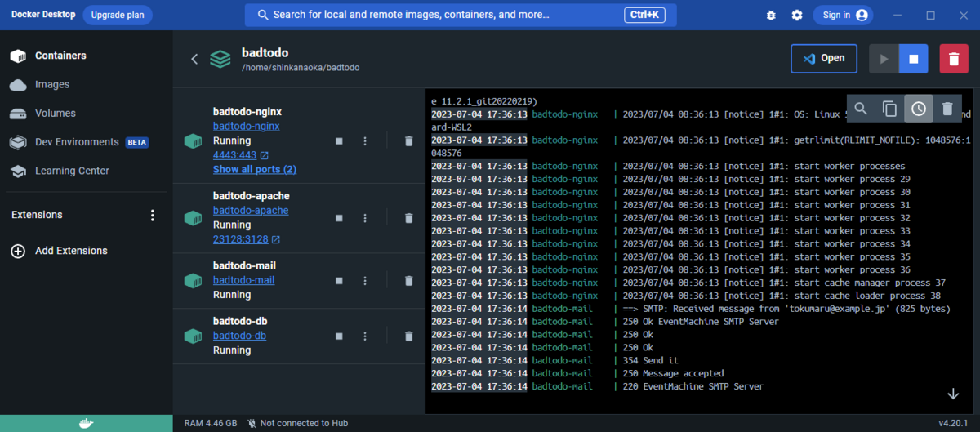Go back using the left chevron arrow

coord(194,59)
